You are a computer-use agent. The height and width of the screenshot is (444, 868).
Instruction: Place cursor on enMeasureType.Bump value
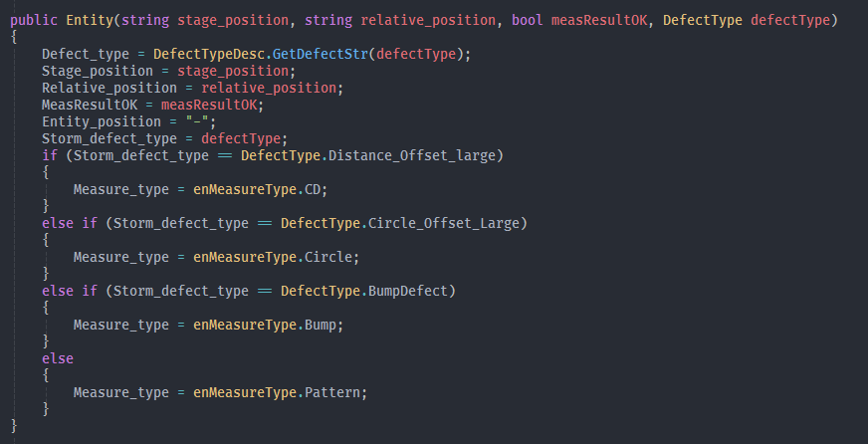(265, 325)
